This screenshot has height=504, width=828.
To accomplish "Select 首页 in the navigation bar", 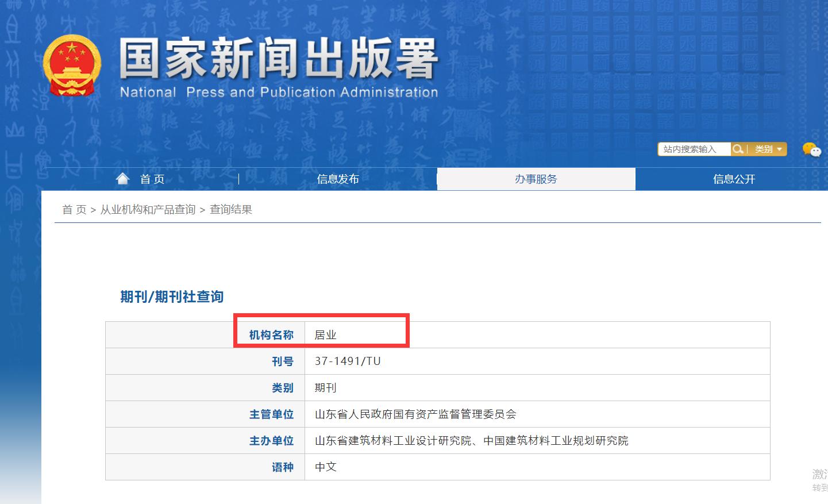I will [x=152, y=179].
